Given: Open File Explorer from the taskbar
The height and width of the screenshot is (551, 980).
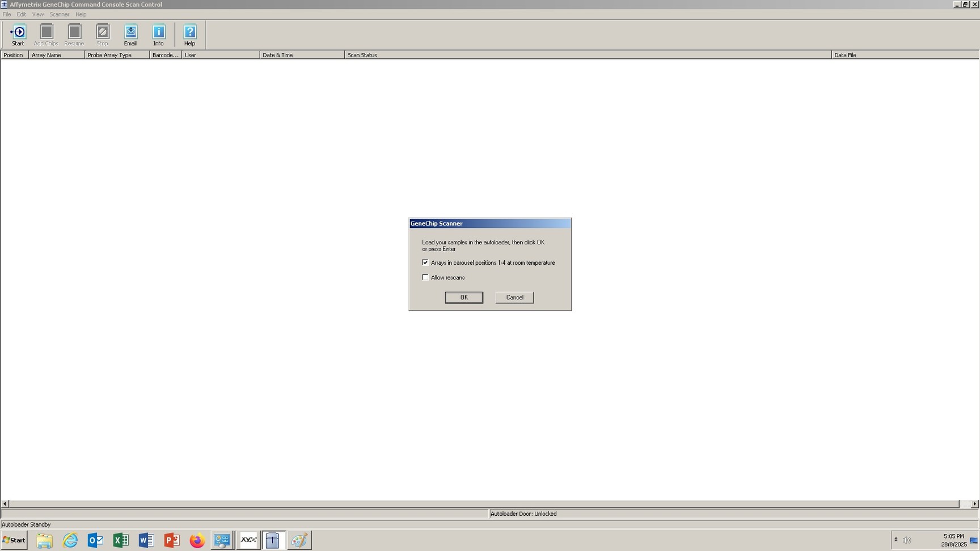Looking at the screenshot, I should pos(45,540).
